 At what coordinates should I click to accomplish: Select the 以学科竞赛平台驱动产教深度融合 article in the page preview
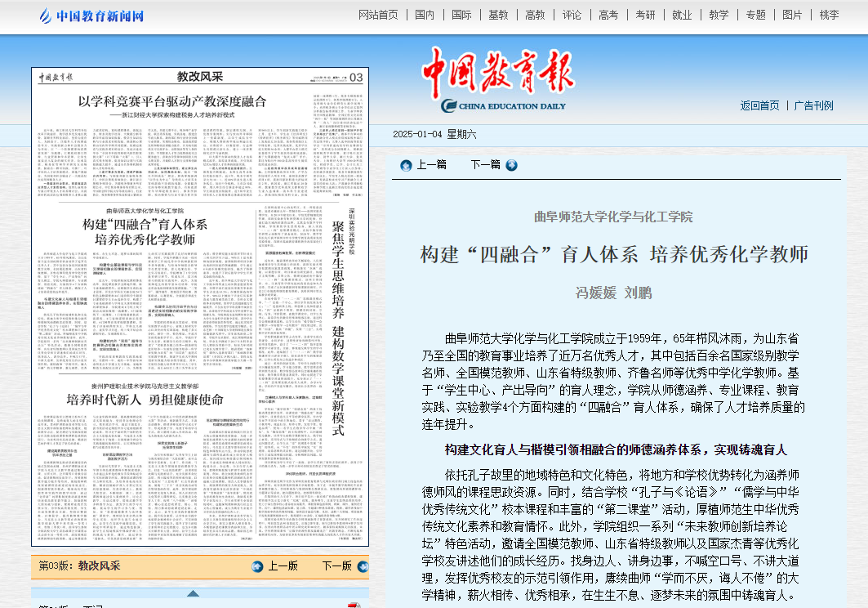pos(172,101)
